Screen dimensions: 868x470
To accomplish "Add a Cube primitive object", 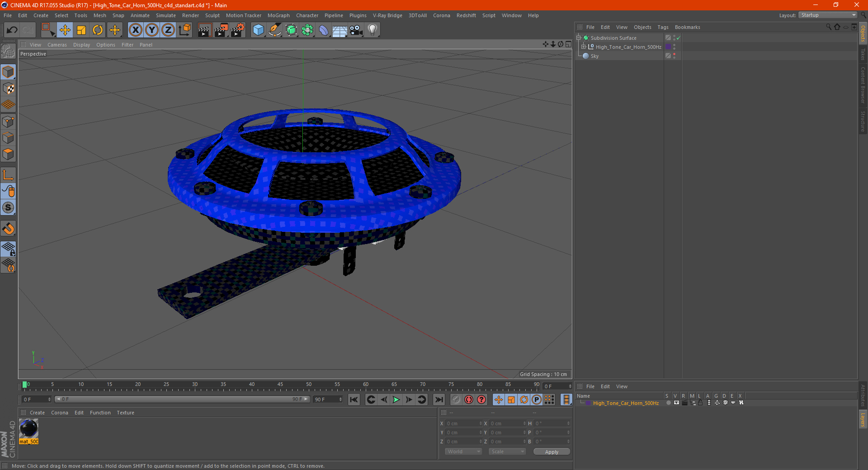I will [x=258, y=30].
